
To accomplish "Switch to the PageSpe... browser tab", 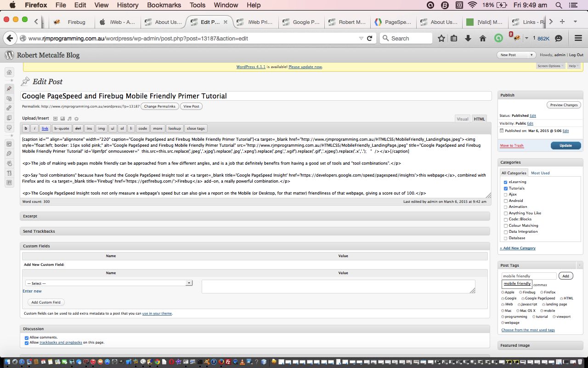I will pos(393,22).
